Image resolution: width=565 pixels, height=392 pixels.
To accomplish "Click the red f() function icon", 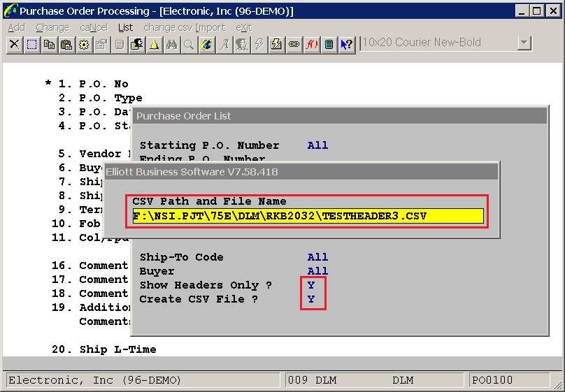I will pos(311,44).
